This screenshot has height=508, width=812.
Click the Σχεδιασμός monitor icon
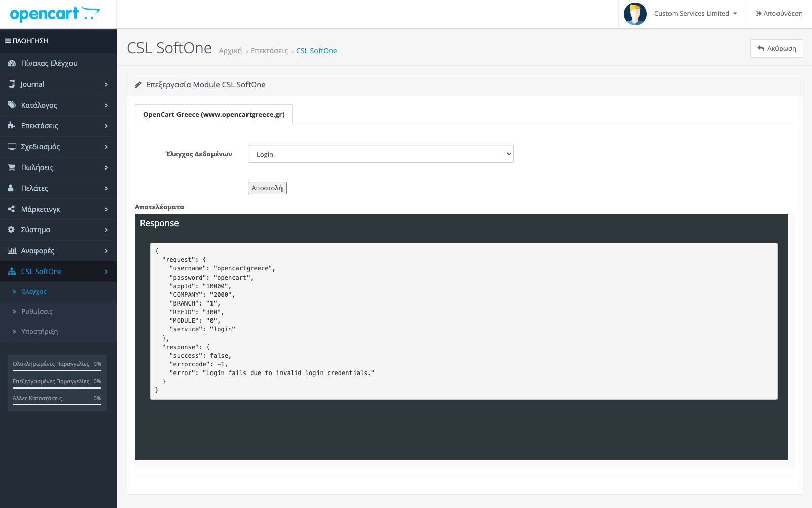click(x=12, y=147)
